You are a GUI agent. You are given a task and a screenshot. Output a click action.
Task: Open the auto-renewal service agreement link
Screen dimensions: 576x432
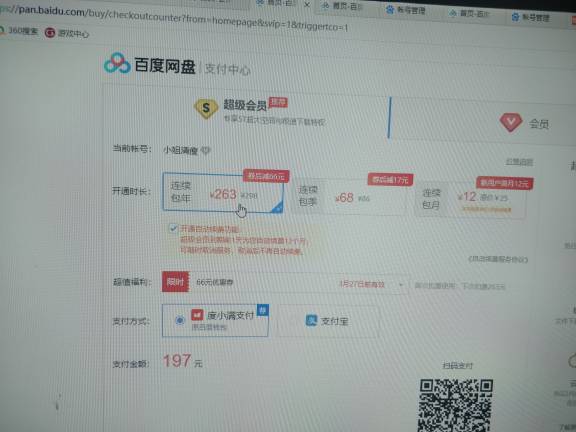(498, 259)
